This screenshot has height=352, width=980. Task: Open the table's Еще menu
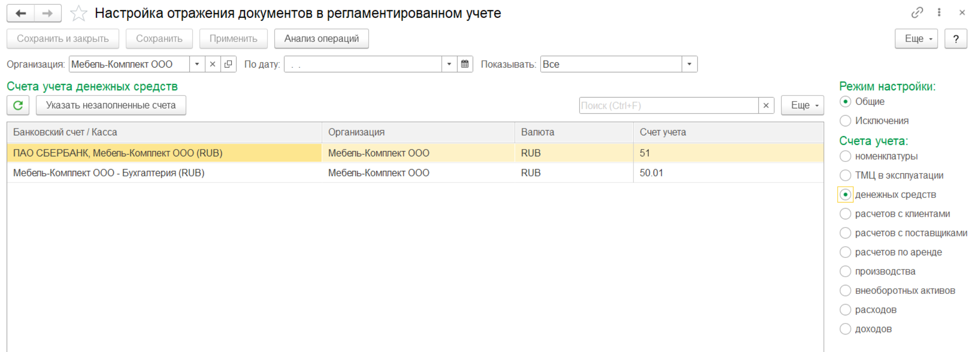click(802, 105)
